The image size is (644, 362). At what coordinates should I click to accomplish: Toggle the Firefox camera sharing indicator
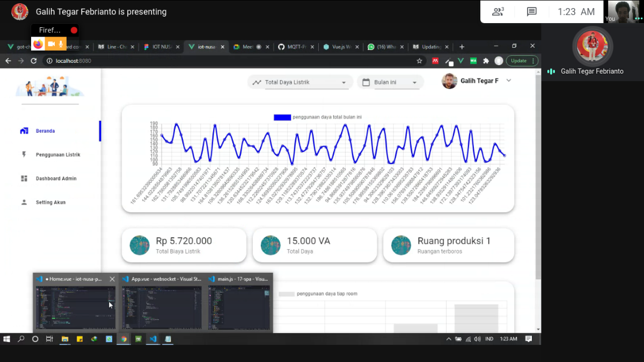tap(52, 44)
